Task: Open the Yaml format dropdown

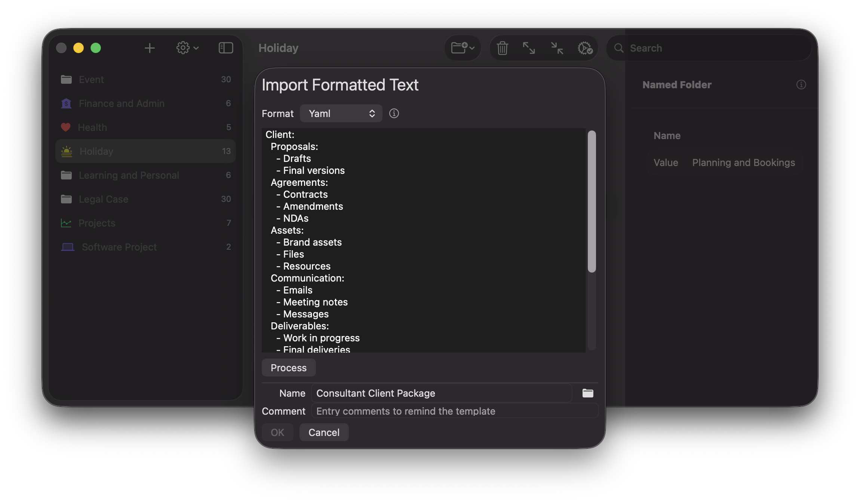Action: (x=341, y=113)
